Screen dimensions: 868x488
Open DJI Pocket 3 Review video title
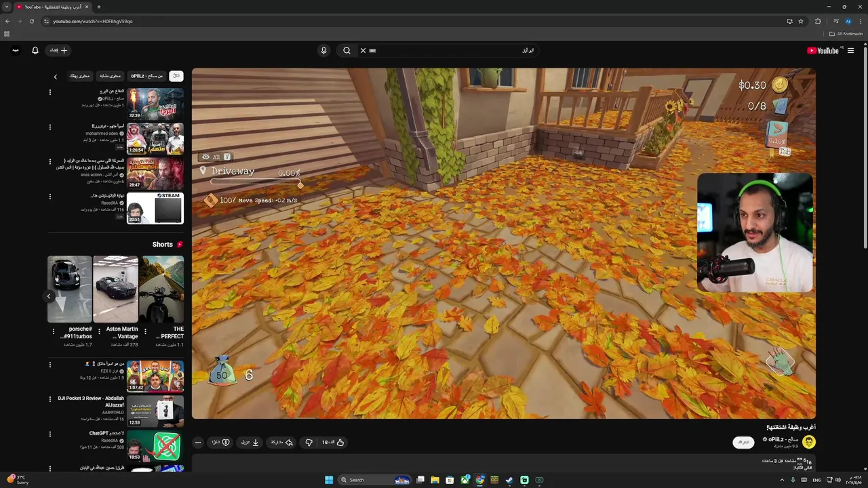click(91, 401)
